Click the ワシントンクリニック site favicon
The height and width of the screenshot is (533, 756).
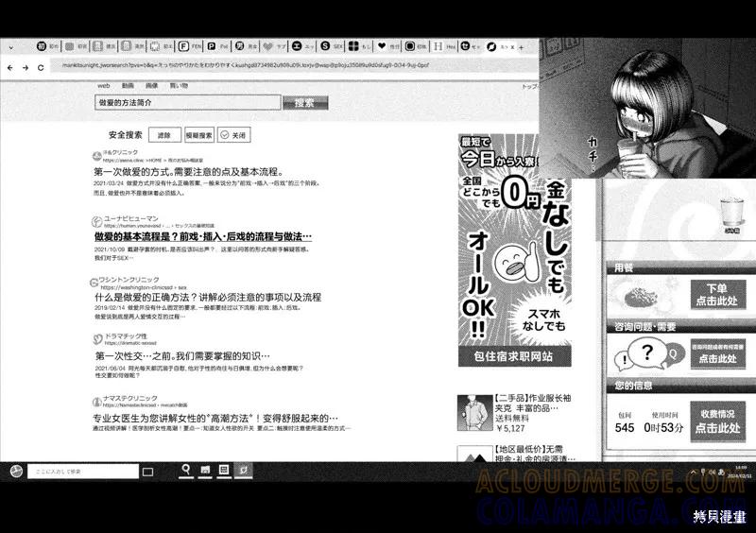tap(94, 283)
